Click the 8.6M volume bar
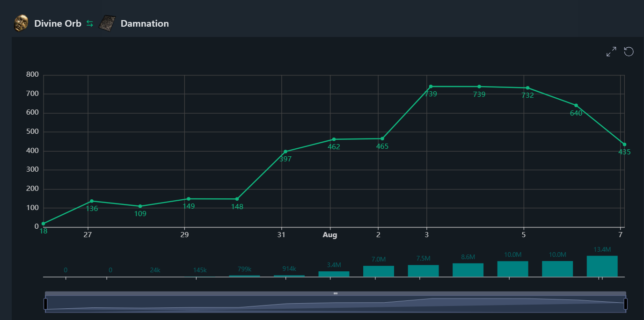The height and width of the screenshot is (320, 644). click(468, 270)
